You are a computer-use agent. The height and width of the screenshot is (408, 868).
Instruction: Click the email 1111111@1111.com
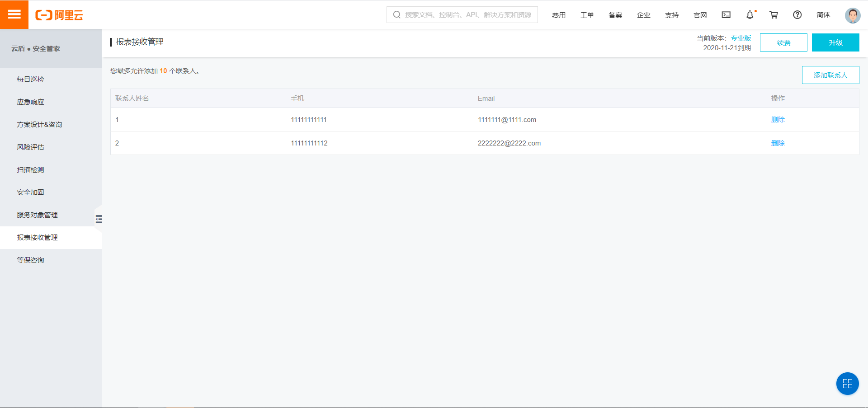(x=507, y=120)
